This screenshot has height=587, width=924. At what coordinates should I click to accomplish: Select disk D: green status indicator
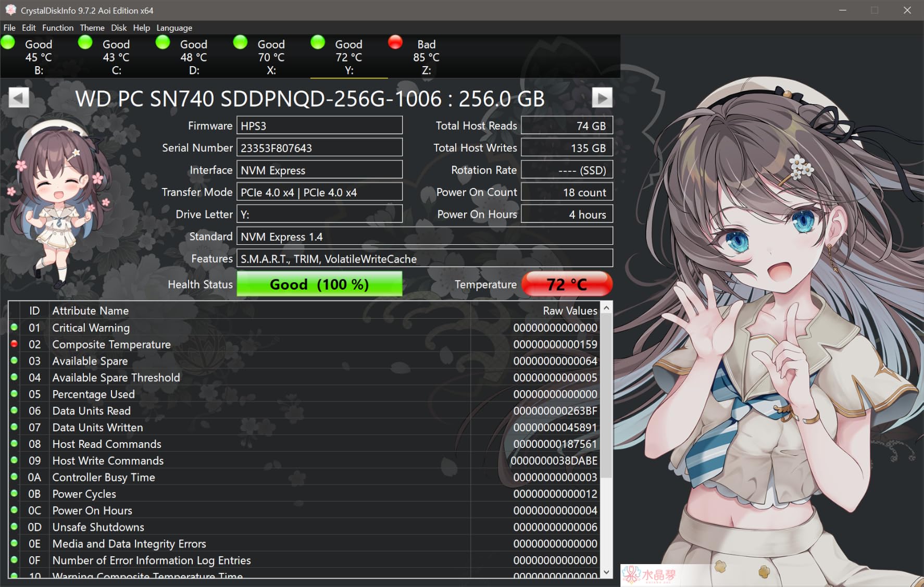(x=163, y=42)
